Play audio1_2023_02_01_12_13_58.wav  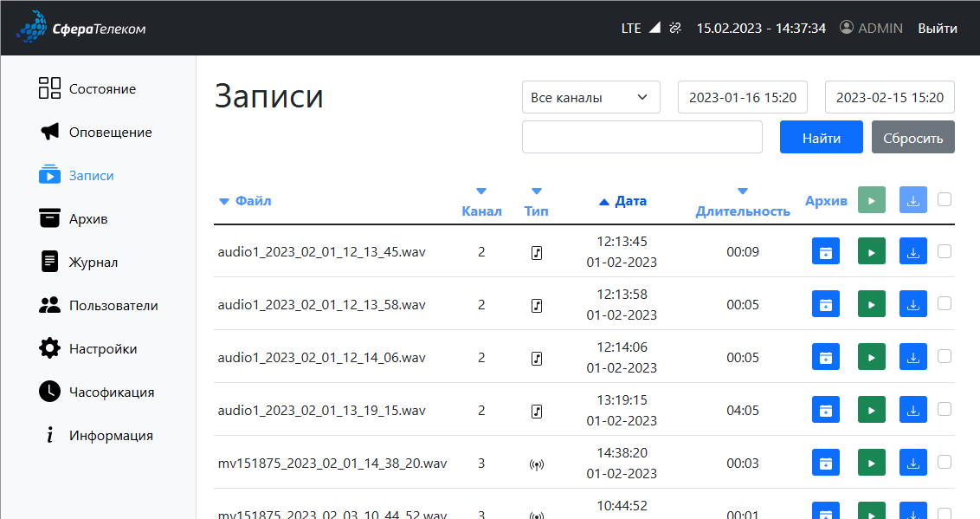(x=871, y=304)
